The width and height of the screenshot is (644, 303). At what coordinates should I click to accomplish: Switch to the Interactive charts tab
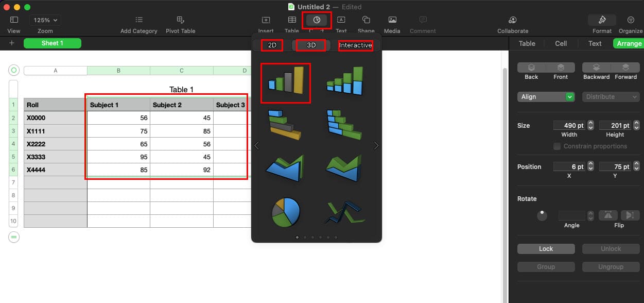click(355, 45)
